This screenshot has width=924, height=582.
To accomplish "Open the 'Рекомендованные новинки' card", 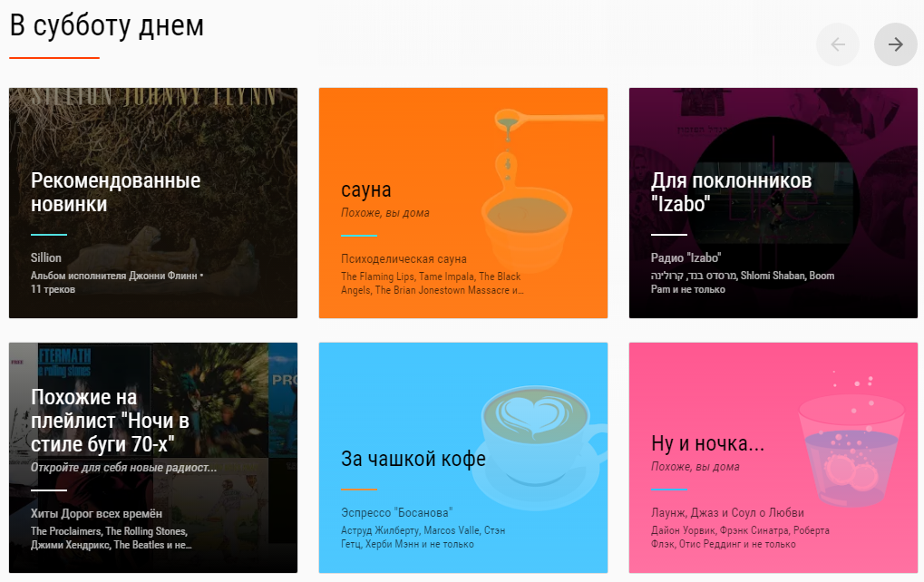I will click(152, 203).
